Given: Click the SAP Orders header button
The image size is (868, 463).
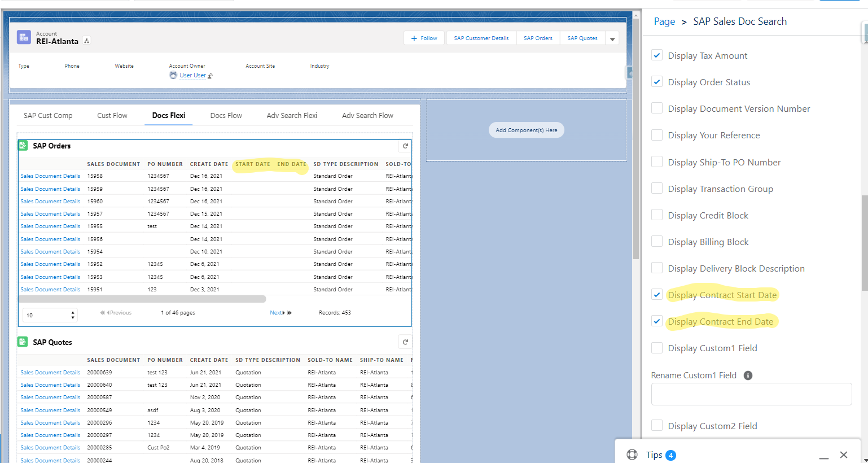Looking at the screenshot, I should click(x=538, y=38).
